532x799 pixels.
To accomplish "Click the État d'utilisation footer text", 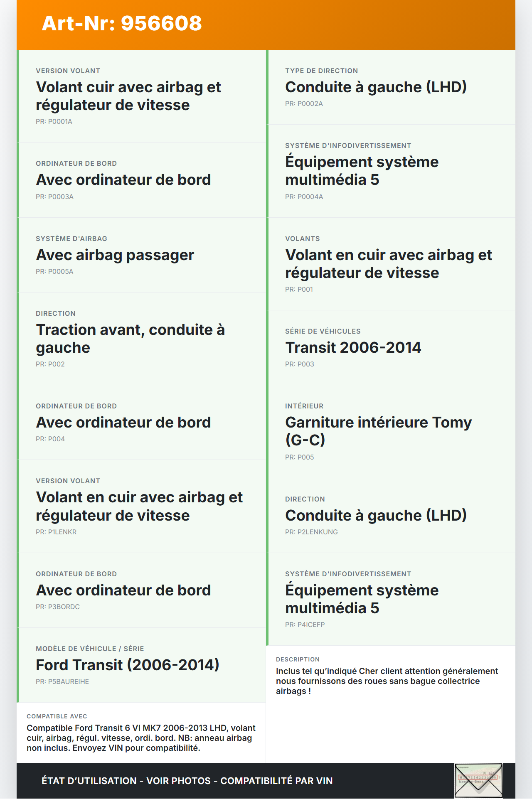I will coord(187,781).
